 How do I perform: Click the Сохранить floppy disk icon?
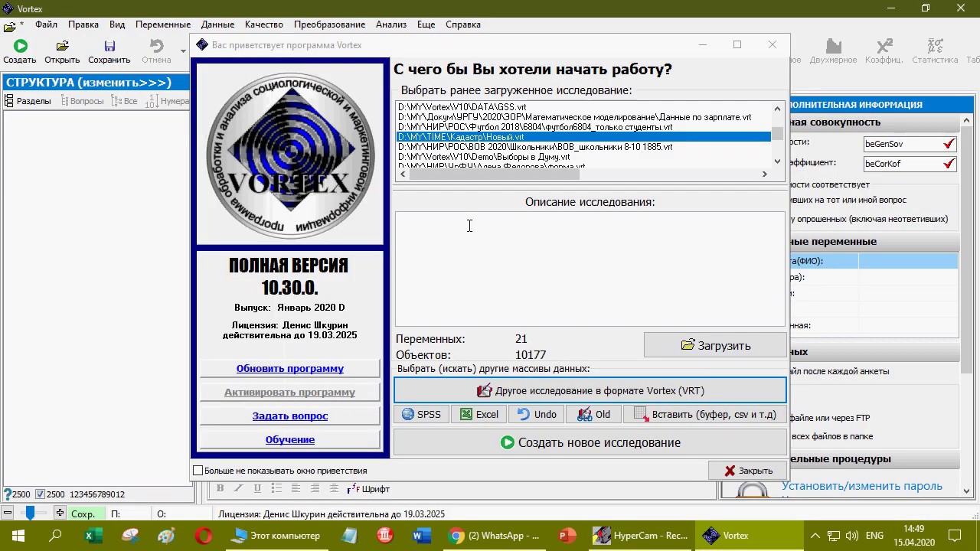[109, 47]
